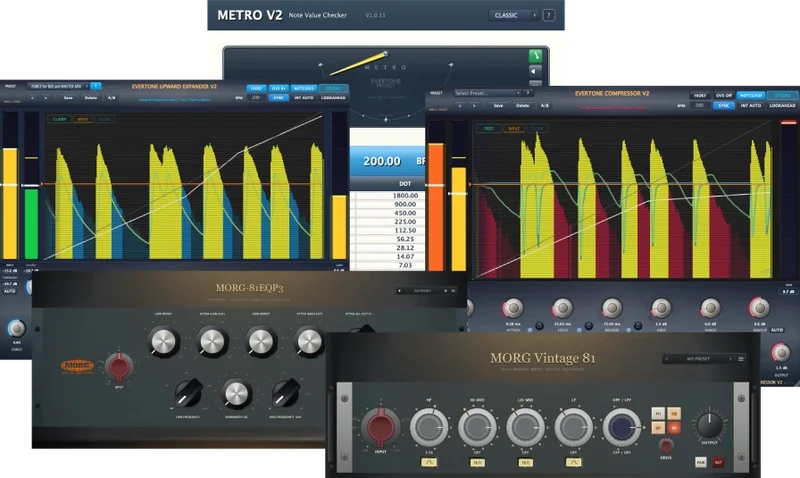Open Select Preset dropdown in Compressor V2
The image size is (800, 478).
click(487, 93)
